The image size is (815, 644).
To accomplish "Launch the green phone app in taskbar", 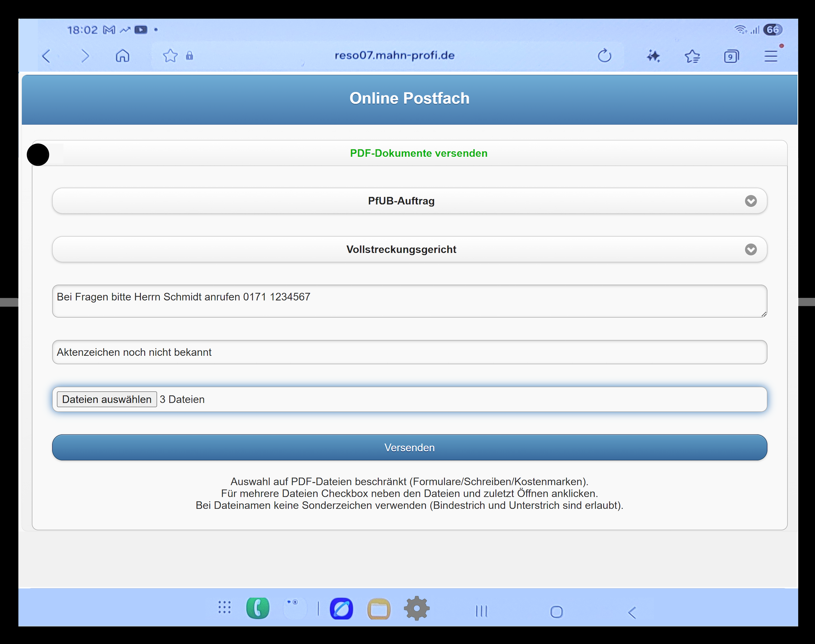I will click(x=258, y=608).
